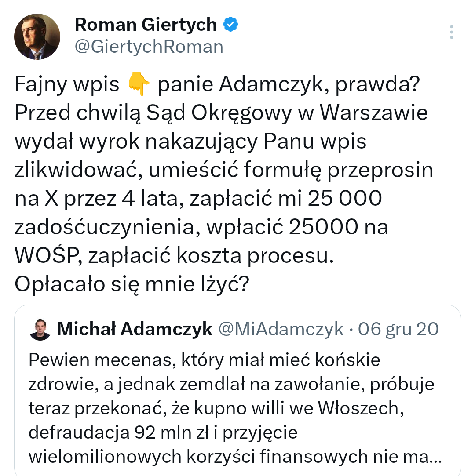Open the three-dot more options menu
This screenshot has width=475, height=476.
(452, 33)
